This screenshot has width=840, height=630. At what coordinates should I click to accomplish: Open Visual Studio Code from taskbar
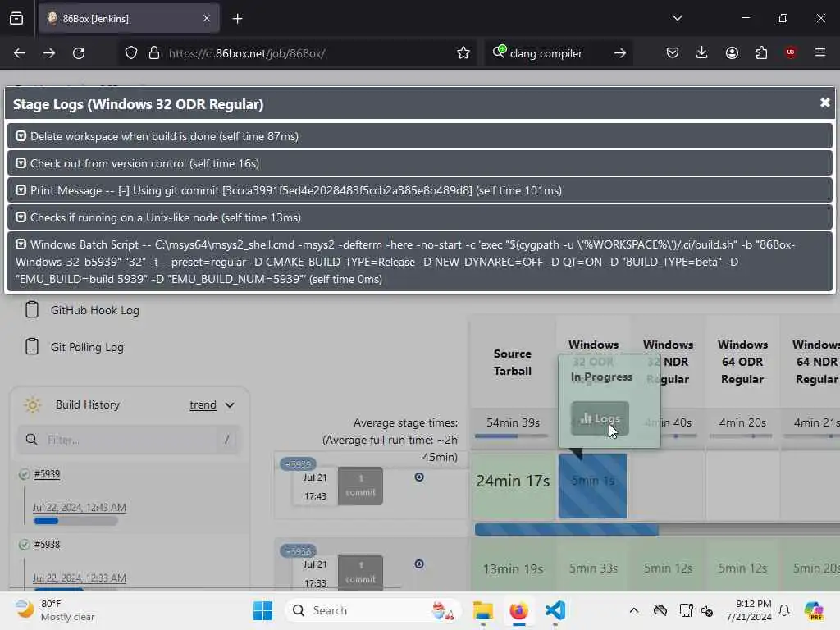[555, 610]
